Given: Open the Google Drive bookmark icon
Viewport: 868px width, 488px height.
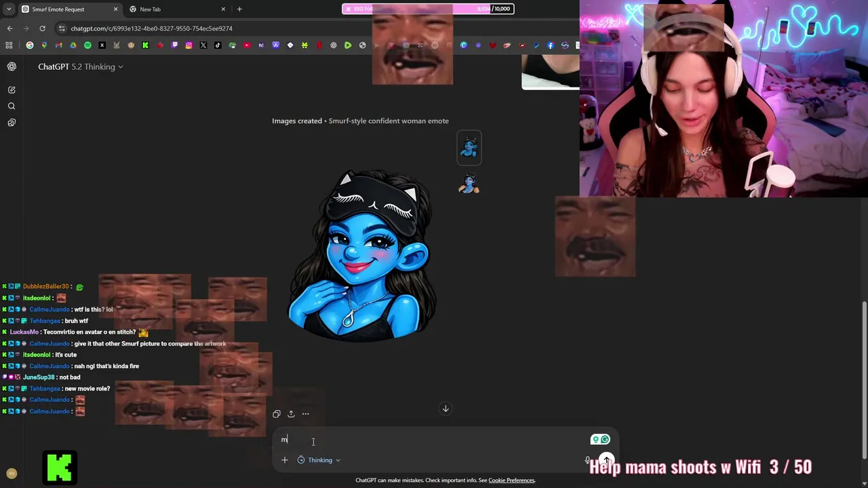Looking at the screenshot, I should (x=73, y=45).
